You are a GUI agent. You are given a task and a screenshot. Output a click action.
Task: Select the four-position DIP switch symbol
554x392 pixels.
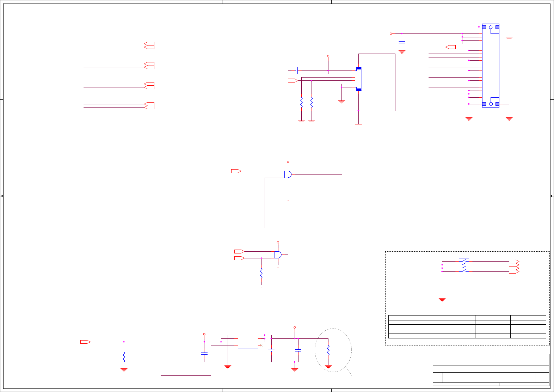(464, 267)
